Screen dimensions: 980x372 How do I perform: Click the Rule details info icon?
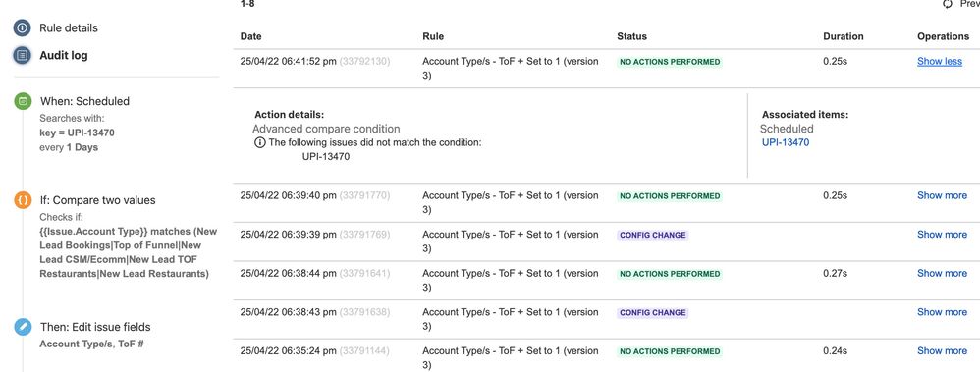click(x=23, y=28)
